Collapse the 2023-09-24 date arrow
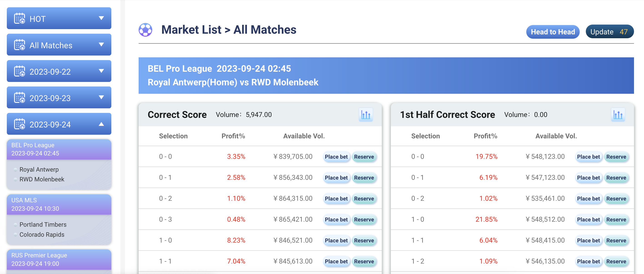 (101, 124)
